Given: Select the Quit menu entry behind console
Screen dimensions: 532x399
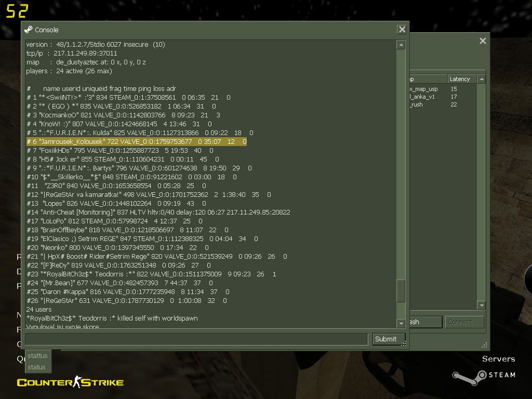Looking at the screenshot, I should click(x=20, y=358).
